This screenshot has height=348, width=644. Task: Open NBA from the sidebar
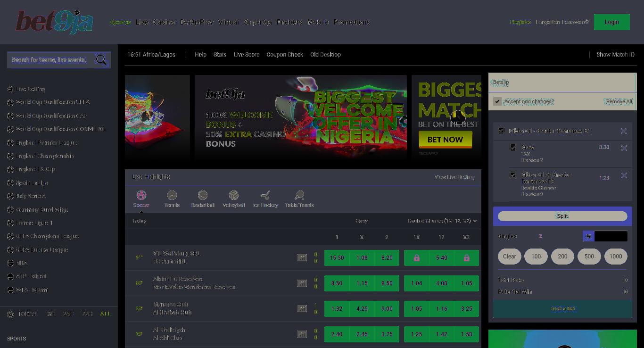(x=22, y=263)
